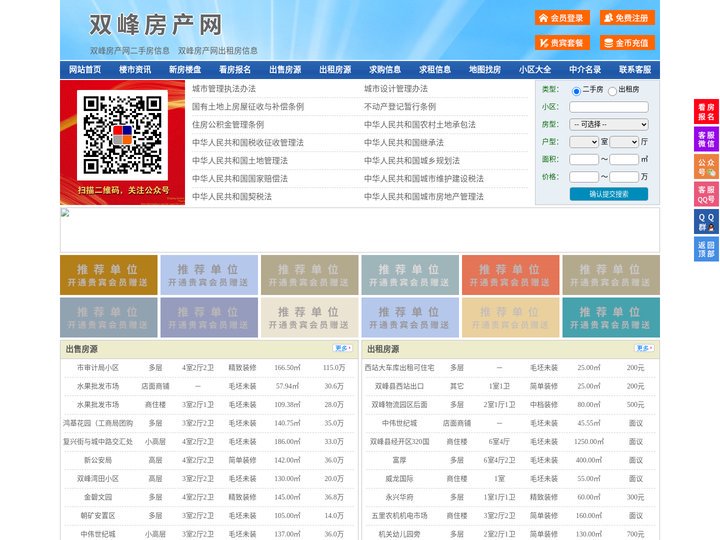Viewport: 720px width, 540px height.
Task: Open the 朝矿安置区 sale listing
Action: click(98, 516)
